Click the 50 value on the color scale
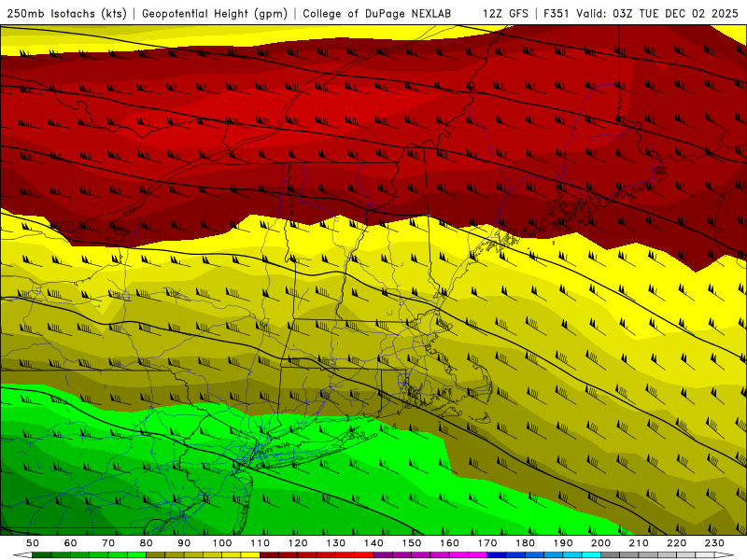The width and height of the screenshot is (747, 560). click(x=33, y=543)
